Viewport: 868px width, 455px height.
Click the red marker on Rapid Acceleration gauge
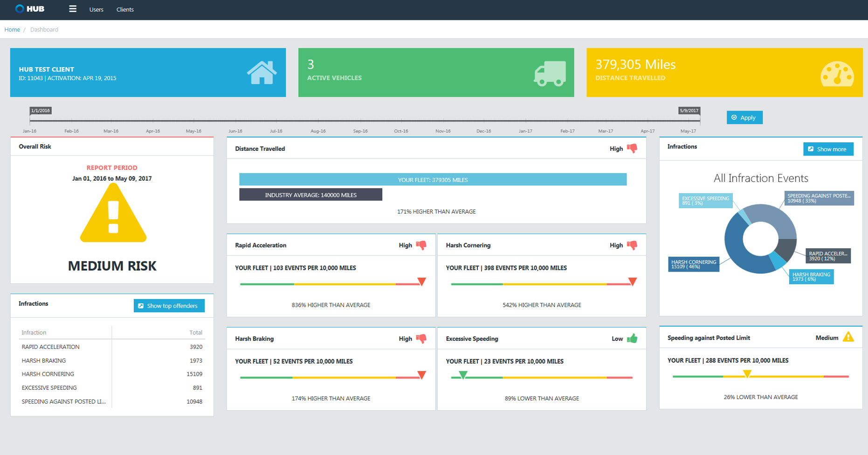421,282
